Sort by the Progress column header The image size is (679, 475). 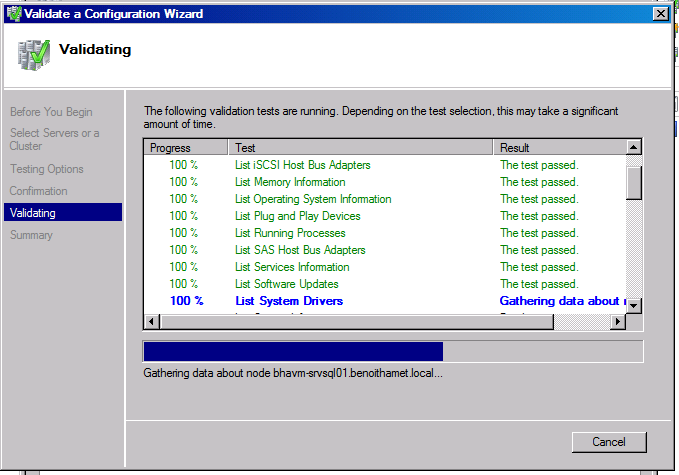tap(187, 148)
